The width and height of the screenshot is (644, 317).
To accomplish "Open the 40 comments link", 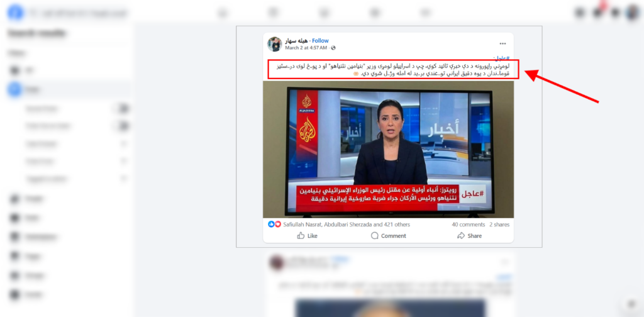I will pyautogui.click(x=468, y=225).
